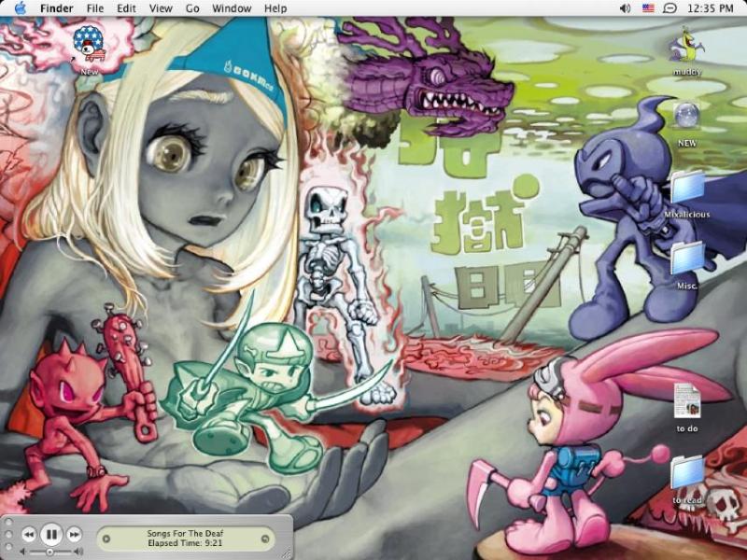Open the Edit menu
747x560 pixels.
(126, 8)
